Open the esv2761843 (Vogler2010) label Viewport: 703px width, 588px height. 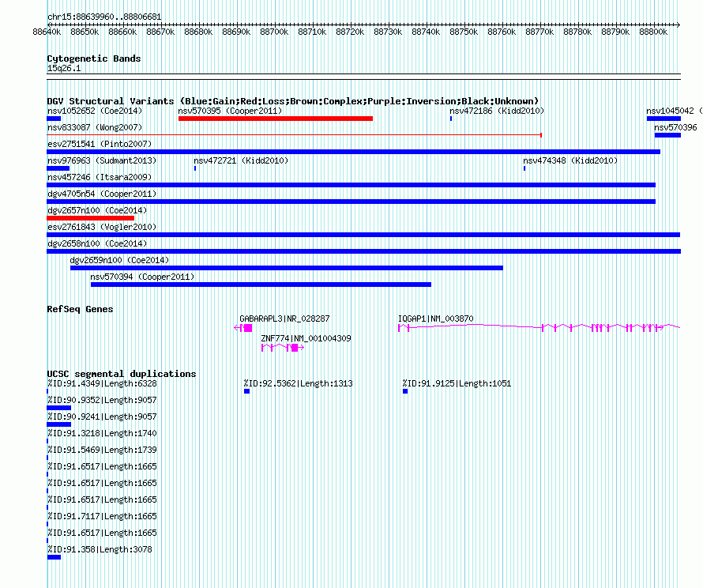(102, 227)
